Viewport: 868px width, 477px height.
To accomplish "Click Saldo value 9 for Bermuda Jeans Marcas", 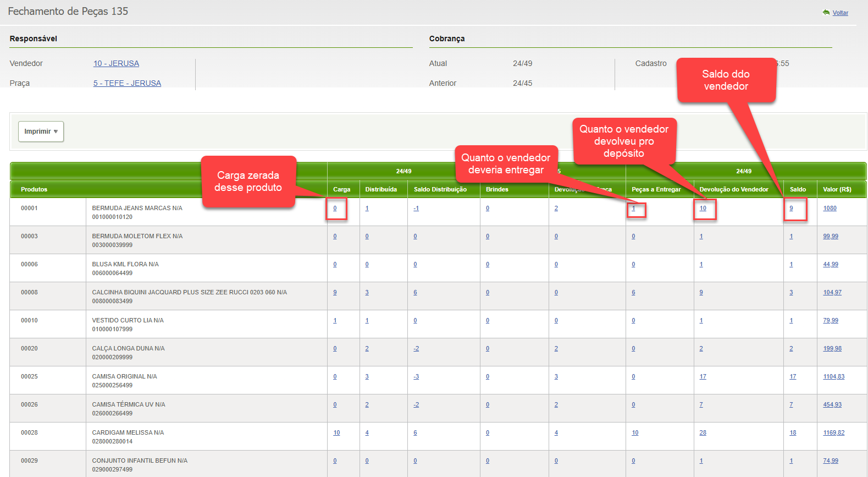I will tap(791, 208).
